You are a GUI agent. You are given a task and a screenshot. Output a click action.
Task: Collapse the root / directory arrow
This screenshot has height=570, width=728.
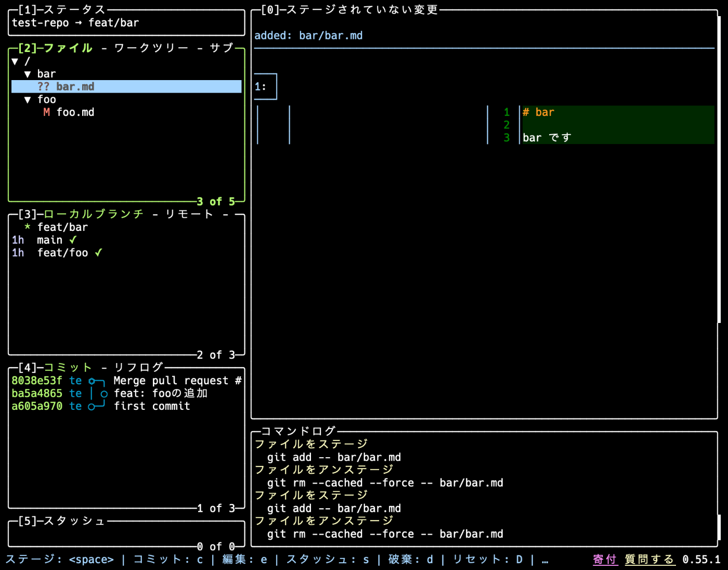(15, 61)
